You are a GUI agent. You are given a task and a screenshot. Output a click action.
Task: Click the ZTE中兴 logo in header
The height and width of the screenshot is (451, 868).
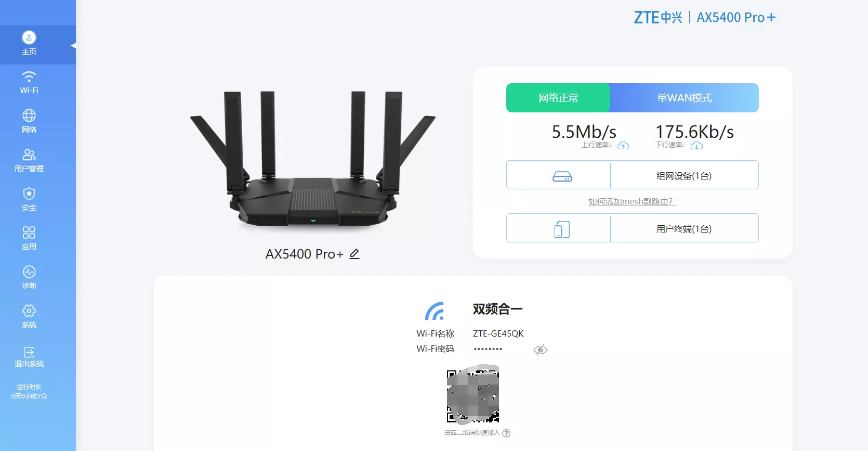(x=658, y=17)
